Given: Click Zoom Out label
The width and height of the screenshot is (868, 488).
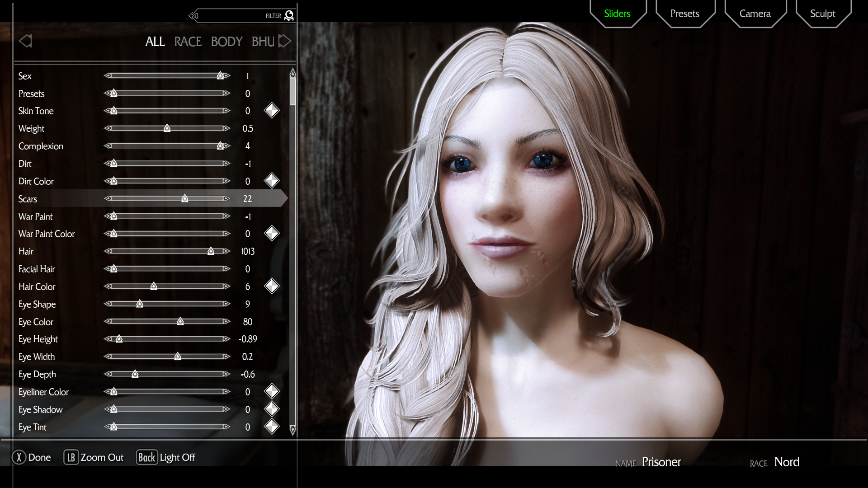Looking at the screenshot, I should (102, 457).
